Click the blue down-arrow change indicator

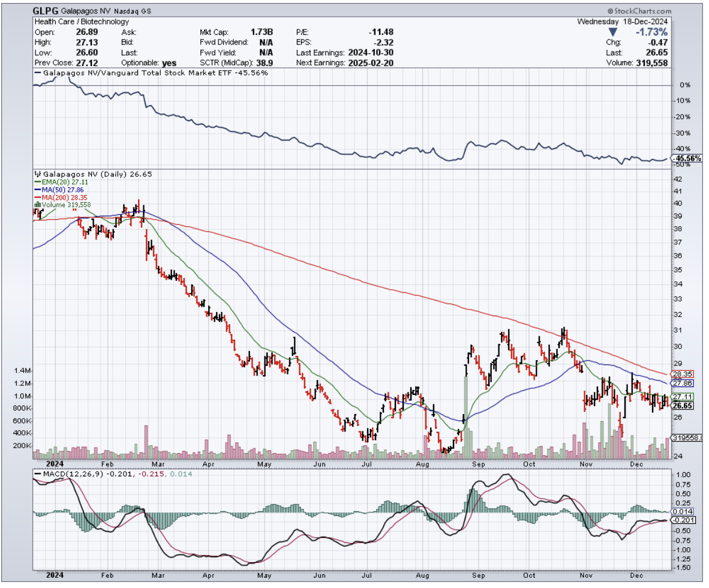pyautogui.click(x=613, y=32)
